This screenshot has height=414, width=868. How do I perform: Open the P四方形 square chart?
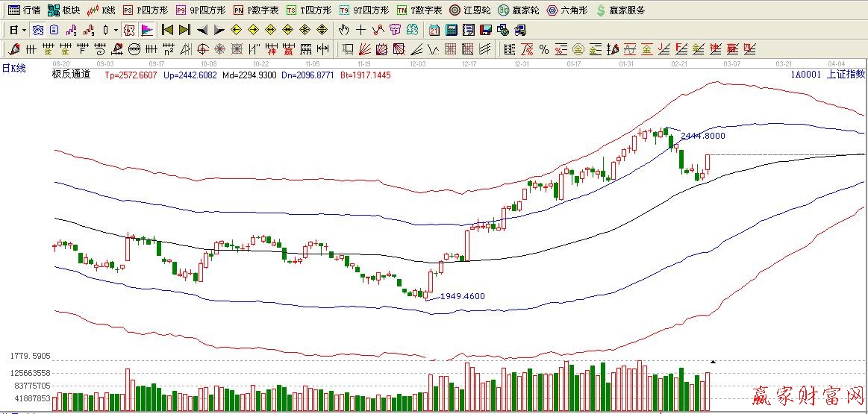coord(146,10)
